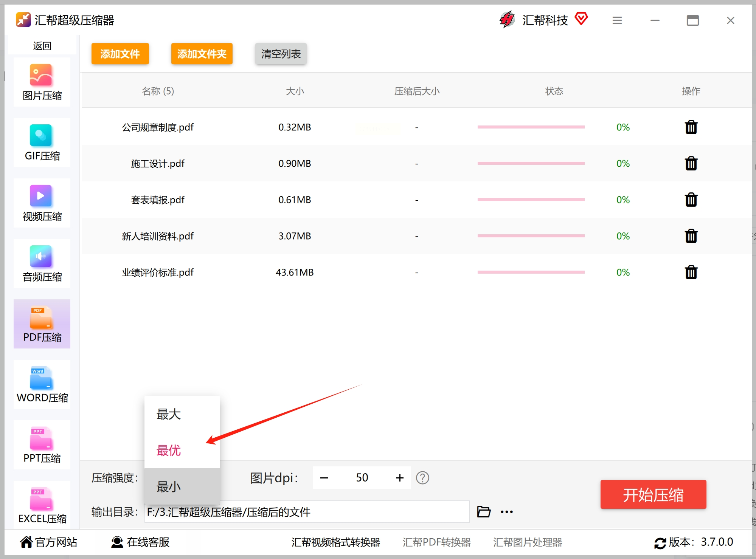Choose PPT压缩 sidebar icon

pyautogui.click(x=42, y=445)
